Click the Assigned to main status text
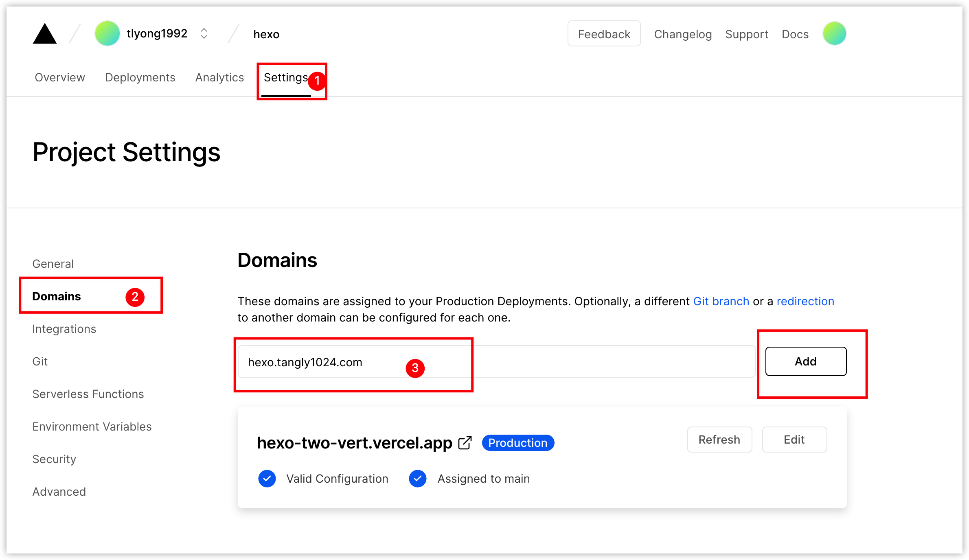969x560 pixels. coord(484,479)
